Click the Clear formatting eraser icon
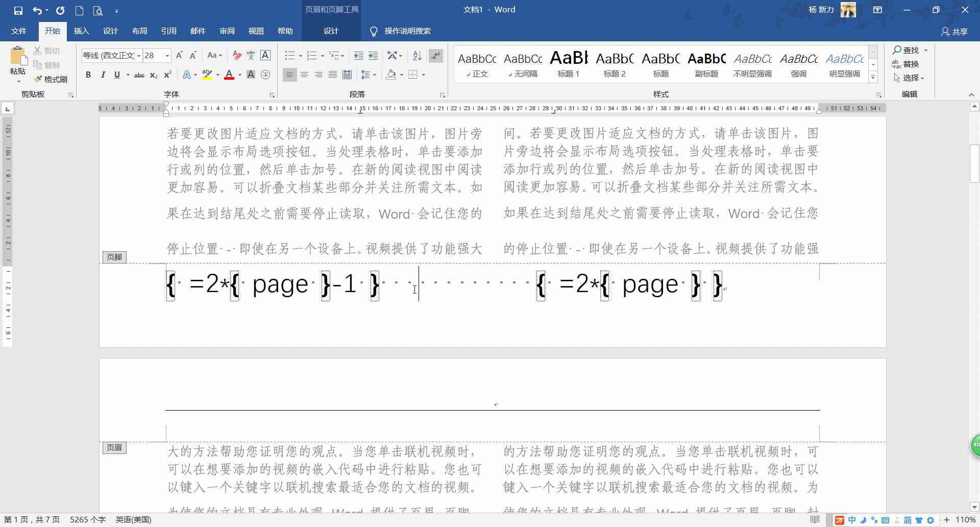This screenshot has height=527, width=980. [x=237, y=55]
